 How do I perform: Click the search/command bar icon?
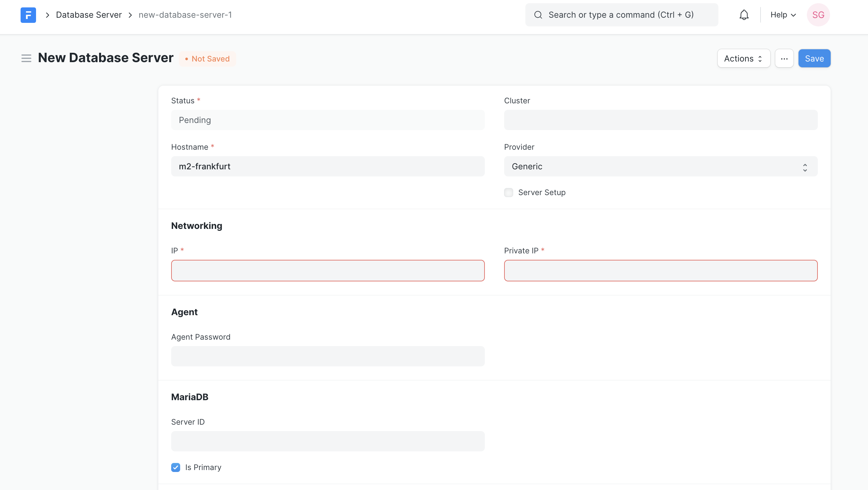pos(537,14)
